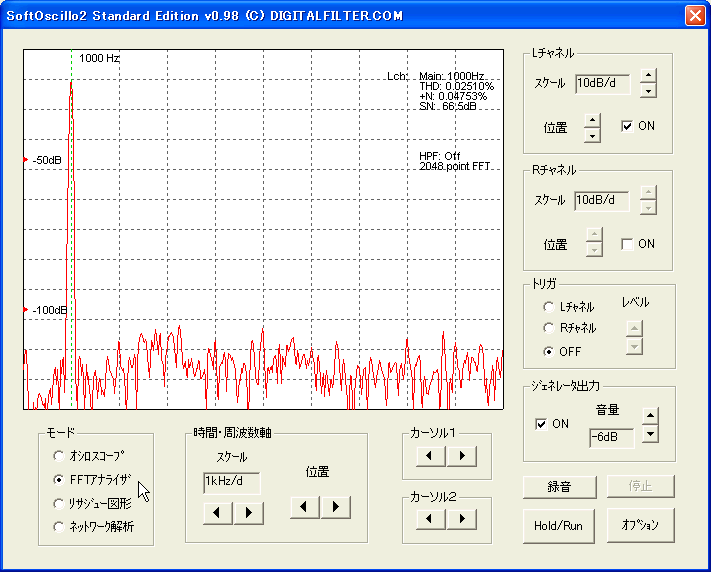Select the オシロスコープ mode radio button
The height and width of the screenshot is (572, 711).
(x=59, y=455)
